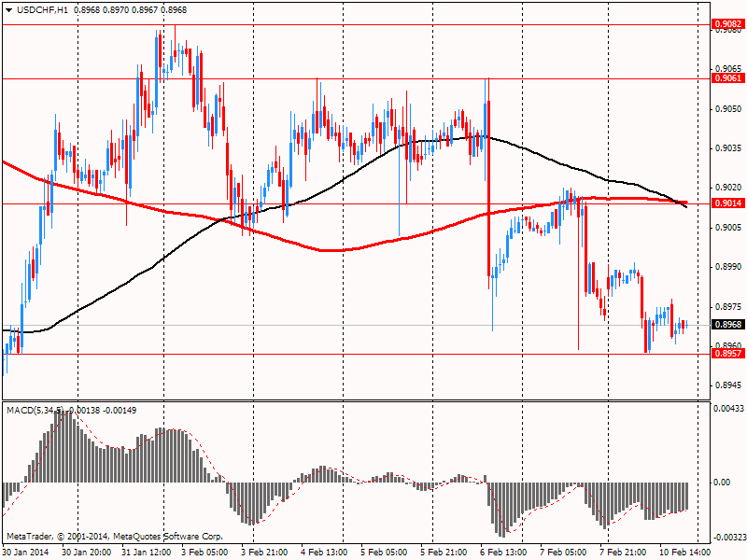Viewport: 747px width, 560px height.
Task: Click the 30 Jan 2014 time label
Action: [28, 553]
